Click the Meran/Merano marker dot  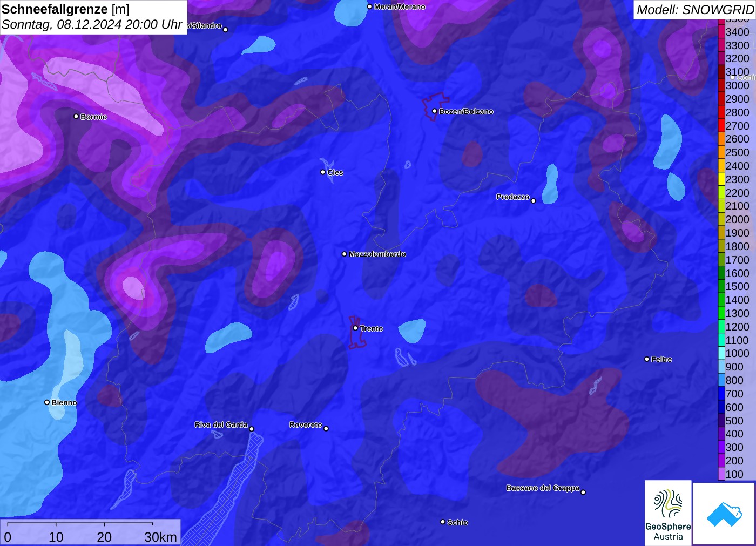369,7
